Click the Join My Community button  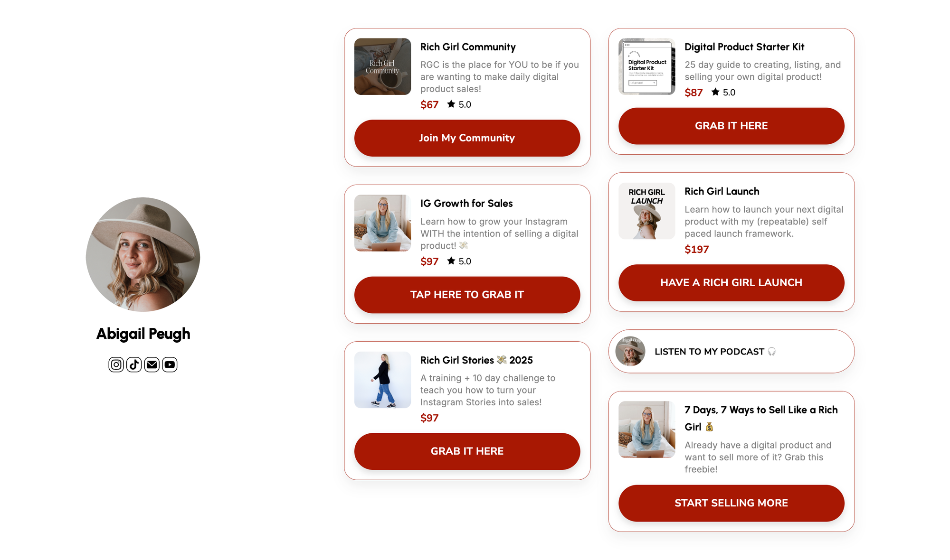467,138
